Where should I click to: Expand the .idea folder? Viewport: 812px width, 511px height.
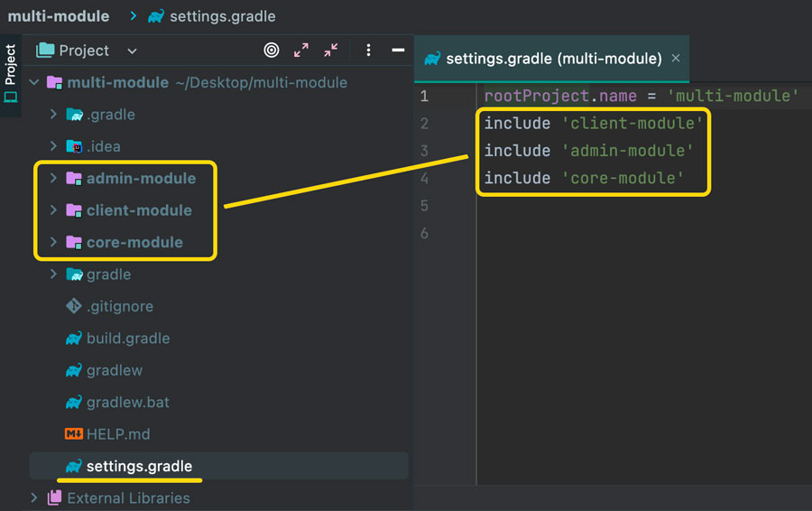coord(53,146)
